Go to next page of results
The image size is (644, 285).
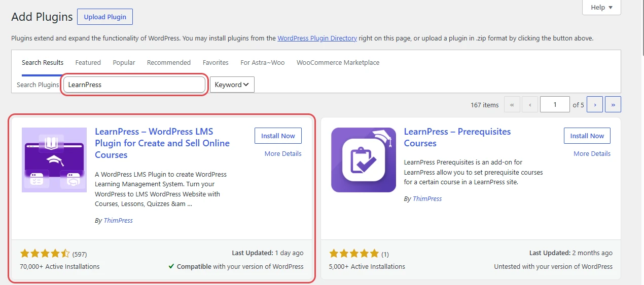click(x=595, y=105)
